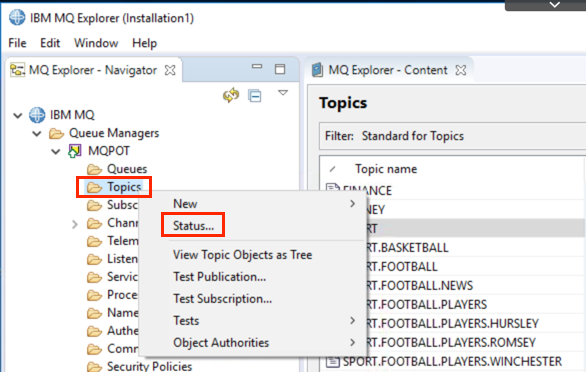
Task: Choose Test Publication... menu entry
Action: (x=252, y=277)
